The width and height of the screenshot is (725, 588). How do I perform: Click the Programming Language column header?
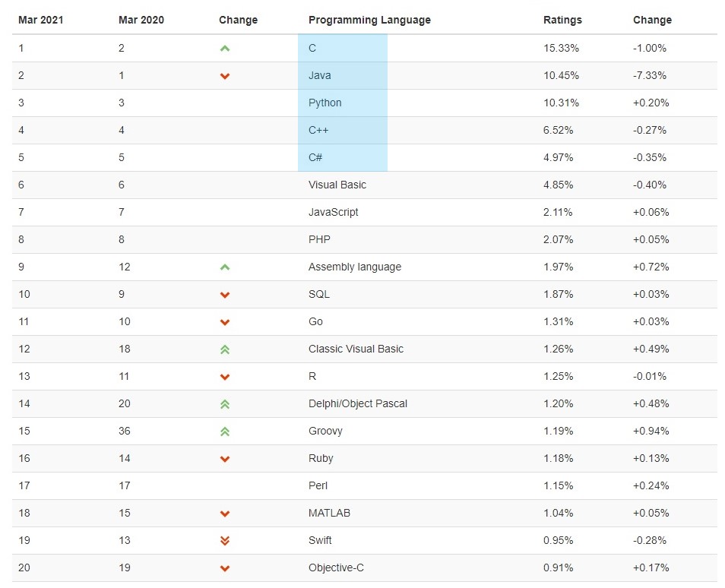[369, 20]
